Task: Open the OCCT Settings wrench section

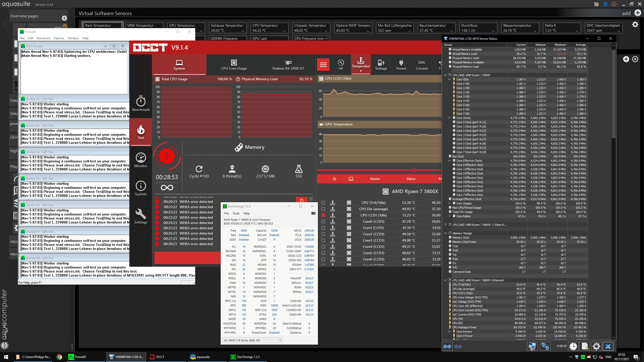Action: click(141, 216)
